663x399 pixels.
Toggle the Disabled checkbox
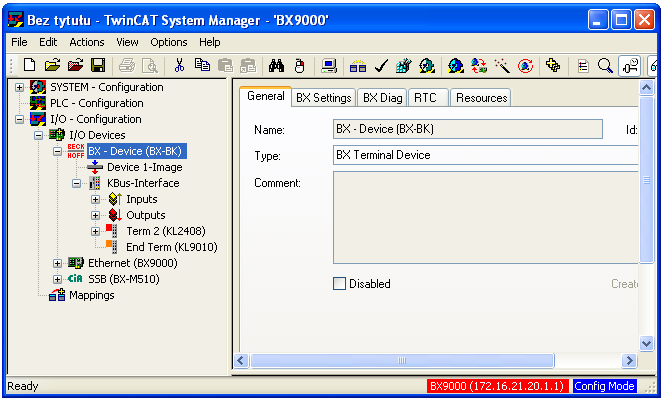(x=340, y=284)
